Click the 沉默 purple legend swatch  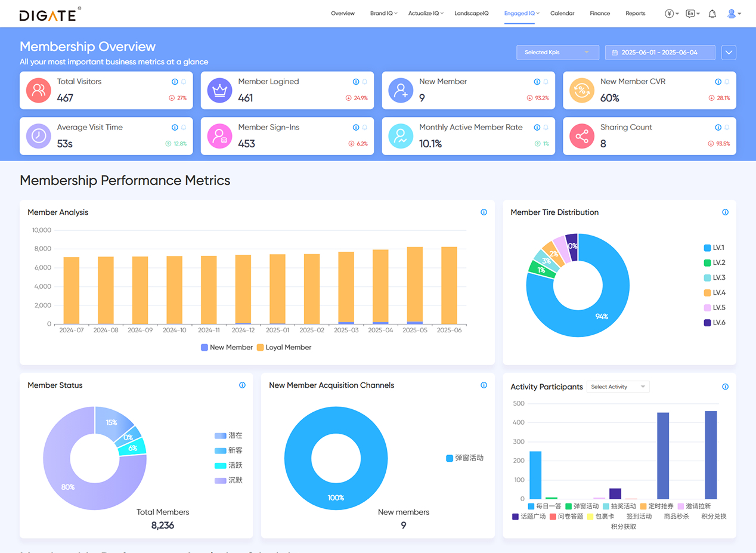[220, 480]
